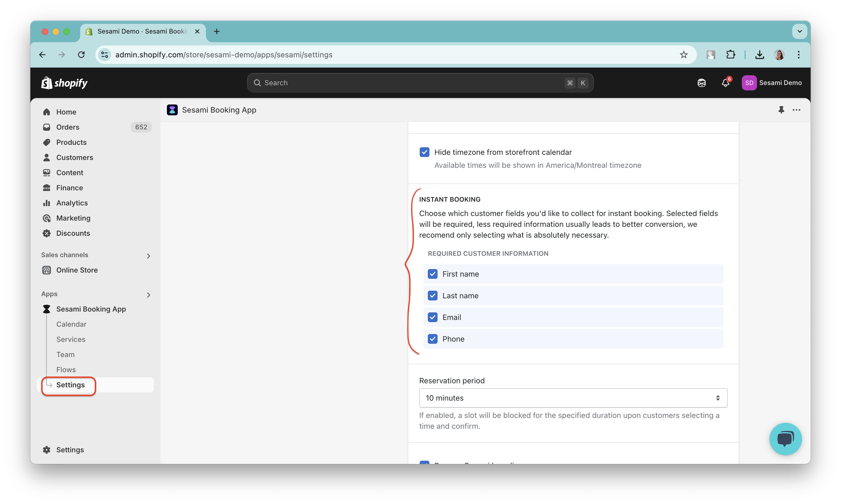This screenshot has height=504, width=841.
Task: Click the Orders count badge 652
Action: point(141,127)
